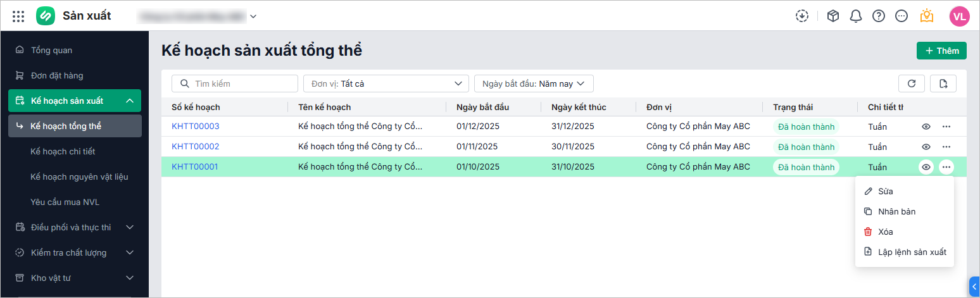The image size is (980, 298).
Task: Open the Ngày bắt đầu filter dropdown
Action: 533,84
